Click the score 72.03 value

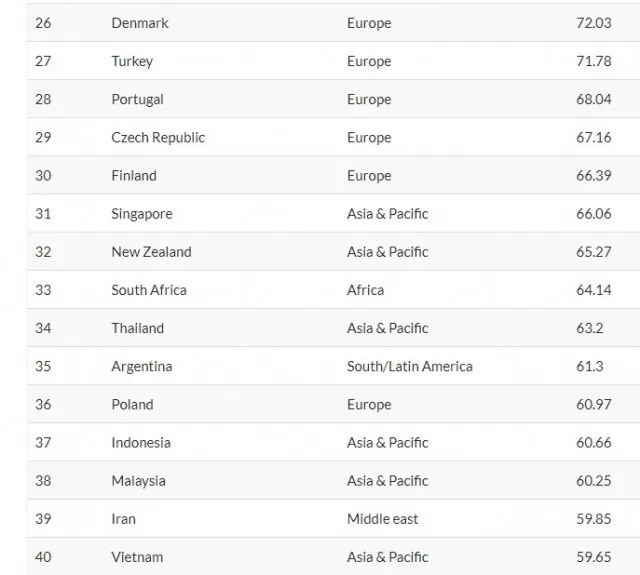(593, 23)
